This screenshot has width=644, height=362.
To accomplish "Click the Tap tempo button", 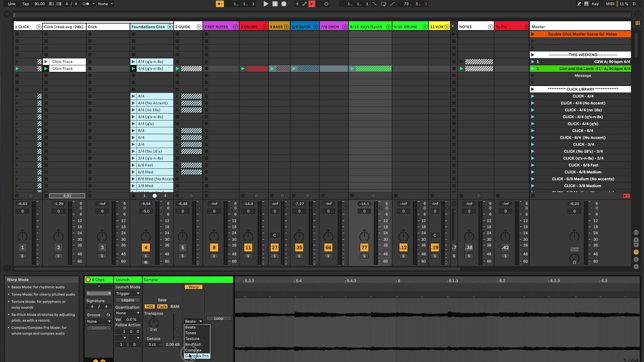I will tap(26, 4).
